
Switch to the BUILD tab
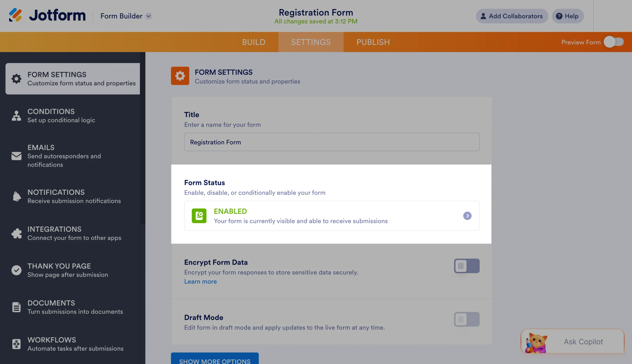pyautogui.click(x=254, y=42)
